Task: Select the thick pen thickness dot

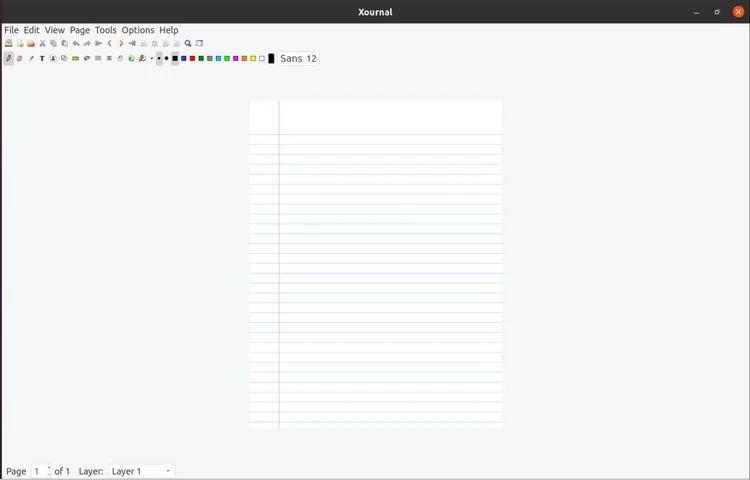Action: point(166,59)
